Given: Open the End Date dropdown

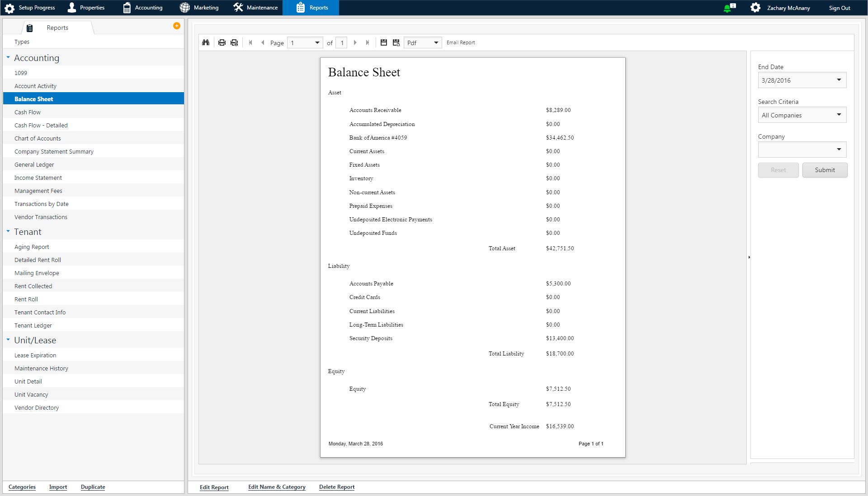Looking at the screenshot, I should 839,80.
